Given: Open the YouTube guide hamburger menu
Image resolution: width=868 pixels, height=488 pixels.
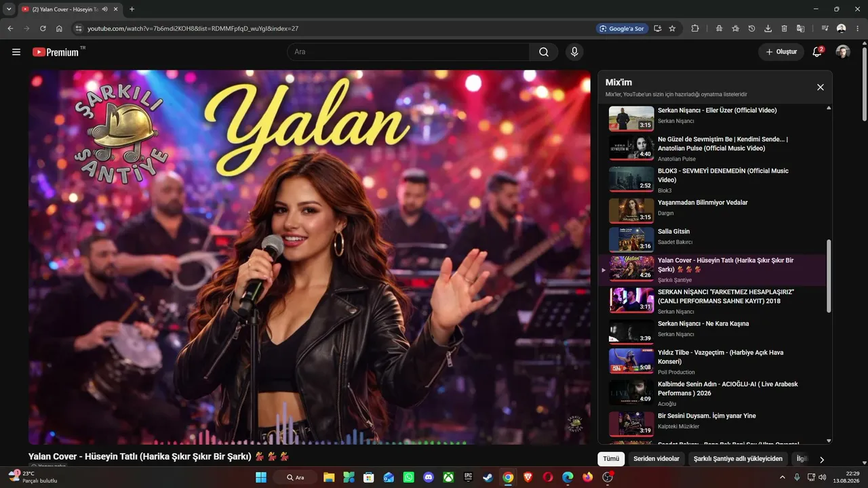Looking at the screenshot, I should coord(16,52).
